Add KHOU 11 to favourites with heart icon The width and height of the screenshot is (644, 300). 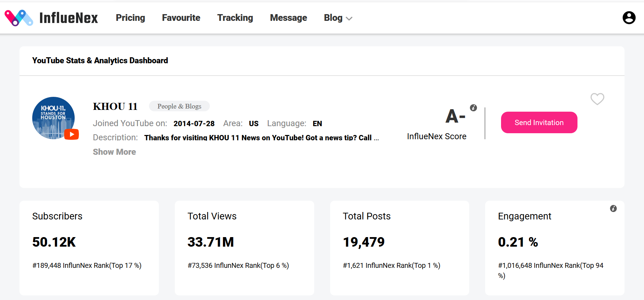click(597, 99)
